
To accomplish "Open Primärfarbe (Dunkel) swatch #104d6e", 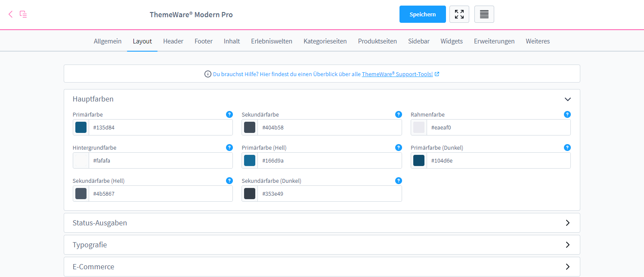I will coord(419,160).
